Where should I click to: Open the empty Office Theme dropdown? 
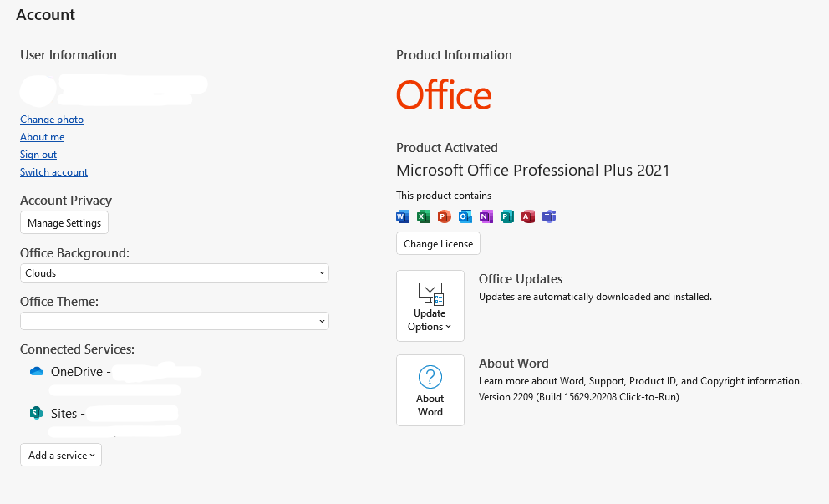(x=175, y=321)
